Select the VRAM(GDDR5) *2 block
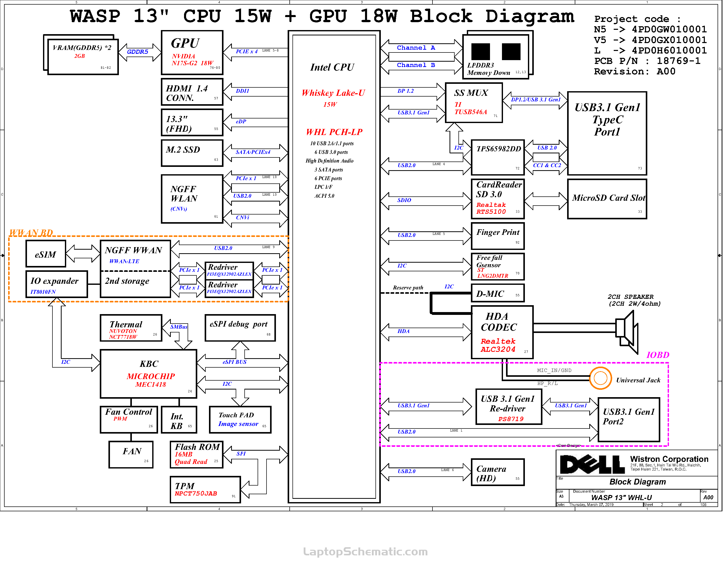 [83, 57]
